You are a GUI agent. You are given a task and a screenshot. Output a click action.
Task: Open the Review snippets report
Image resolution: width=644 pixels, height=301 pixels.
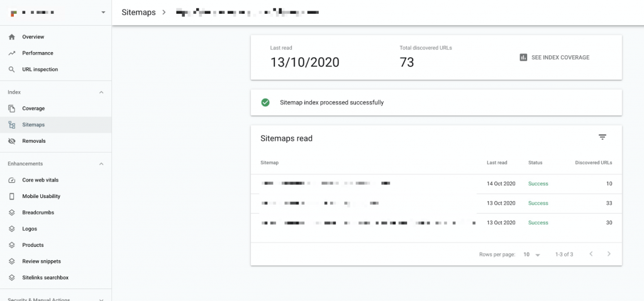tap(41, 261)
